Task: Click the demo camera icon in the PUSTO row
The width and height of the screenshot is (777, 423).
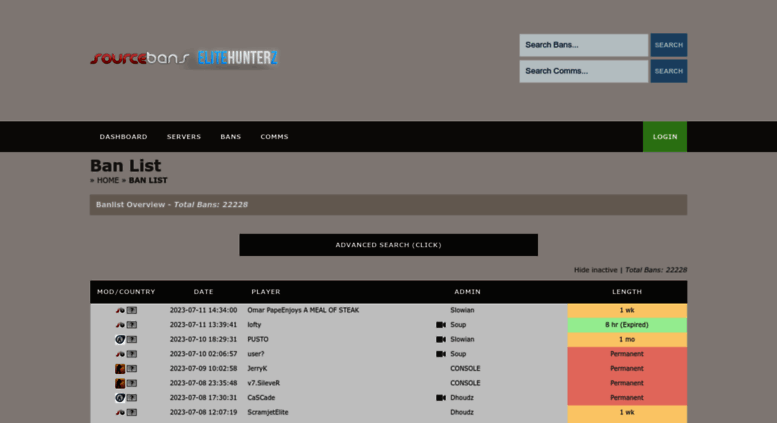Action: [x=441, y=339]
